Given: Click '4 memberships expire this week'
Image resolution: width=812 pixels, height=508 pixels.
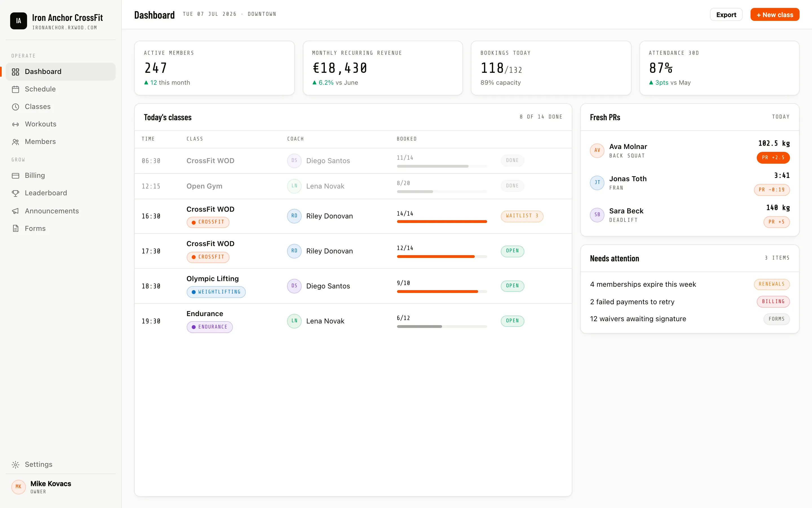Looking at the screenshot, I should (643, 284).
